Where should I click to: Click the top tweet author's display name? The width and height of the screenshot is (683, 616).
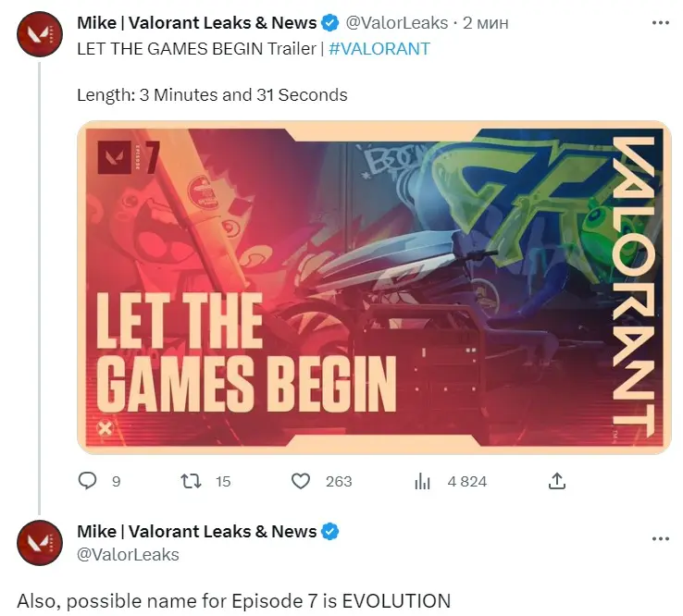pos(197,23)
